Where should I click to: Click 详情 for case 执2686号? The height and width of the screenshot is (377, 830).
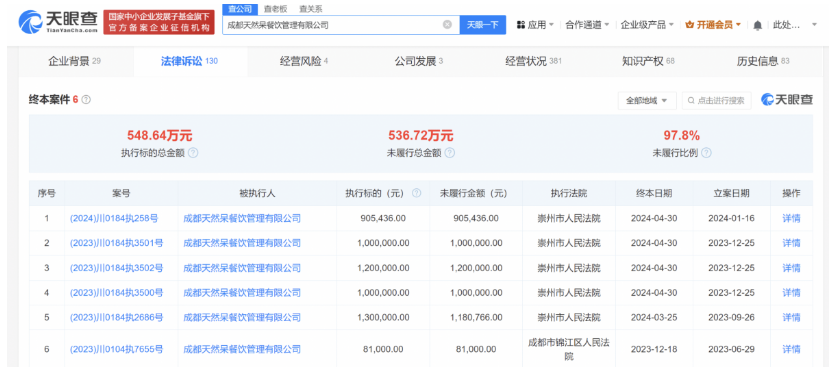[x=791, y=318]
